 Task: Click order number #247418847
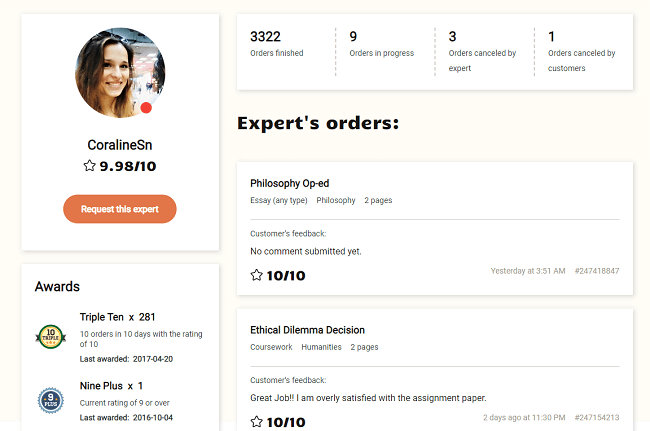pyautogui.click(x=597, y=271)
